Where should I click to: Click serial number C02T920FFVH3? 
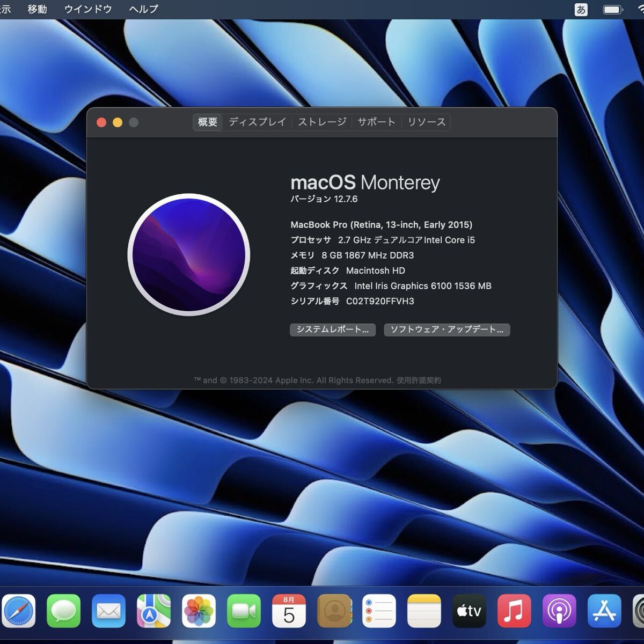[380, 301]
